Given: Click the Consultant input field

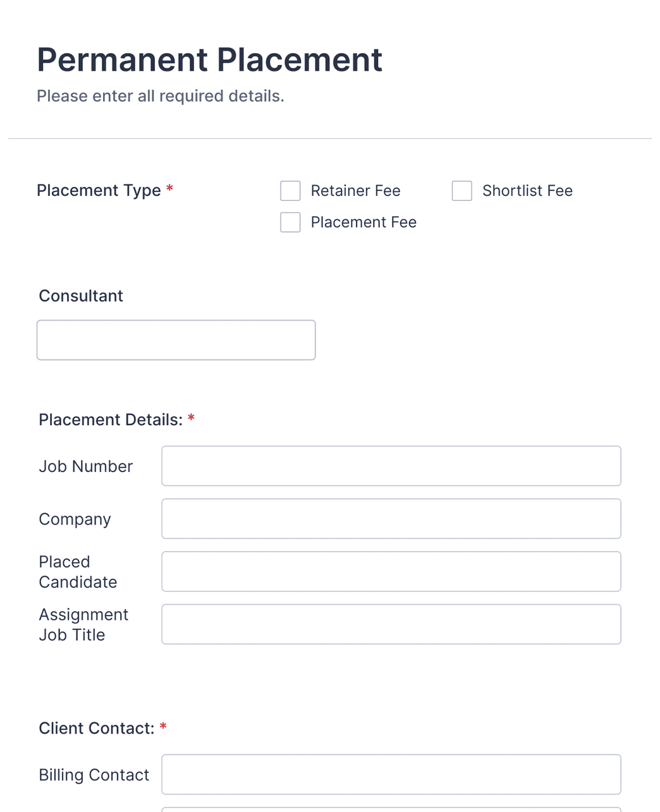Looking at the screenshot, I should tap(176, 340).
